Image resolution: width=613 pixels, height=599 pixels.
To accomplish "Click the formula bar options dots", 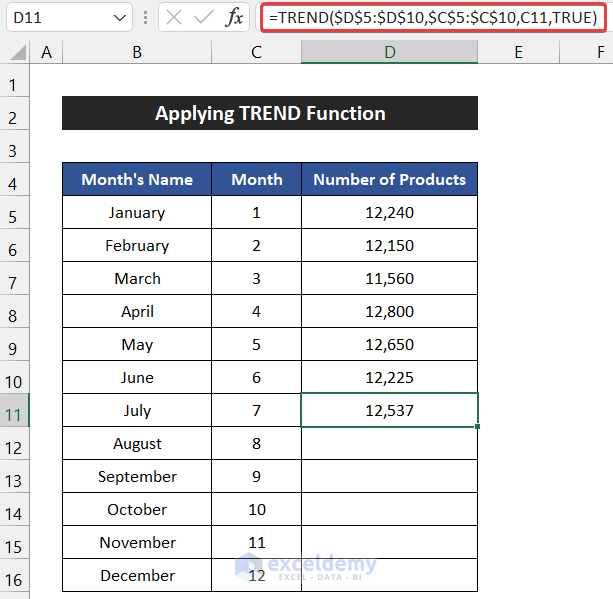I will [x=147, y=17].
